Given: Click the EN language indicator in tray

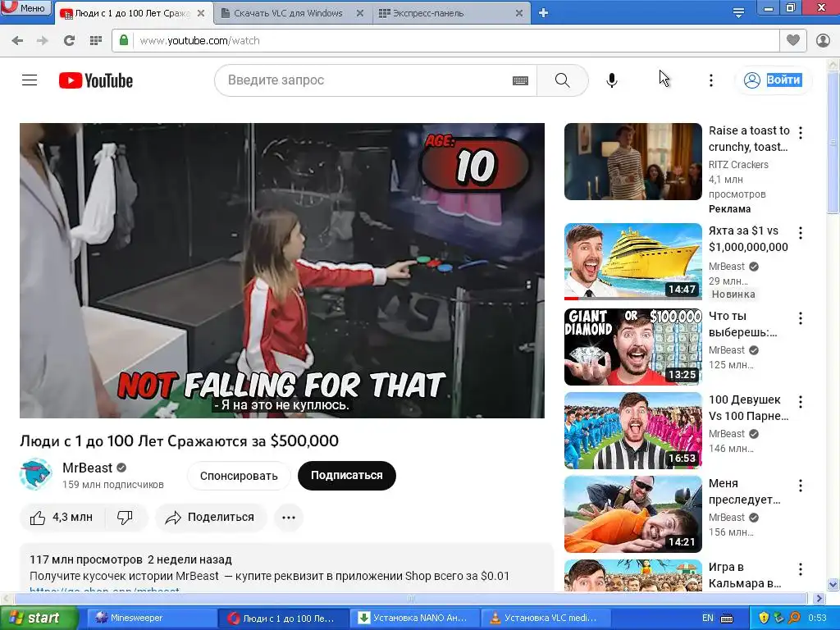Looking at the screenshot, I should point(708,619).
